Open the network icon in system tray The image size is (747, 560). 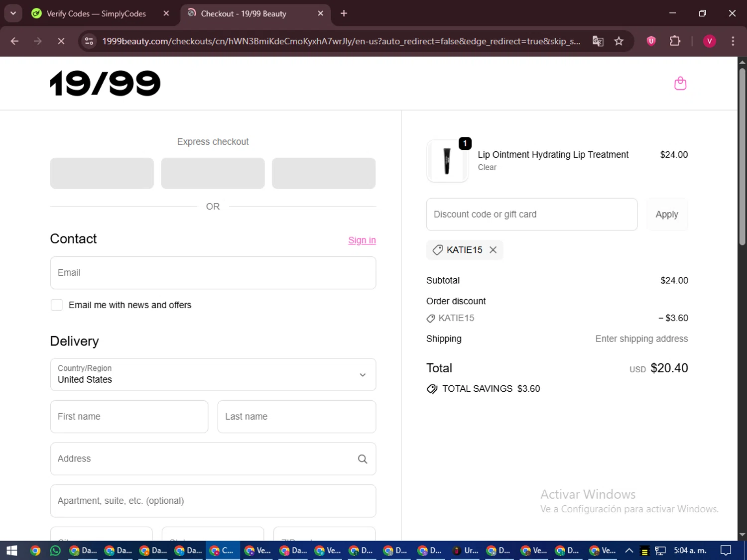(660, 551)
